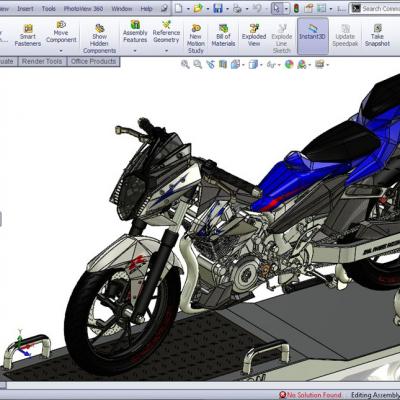Click the Smart Fasteners tool
Viewport: 400px width, 400px height.
point(28,36)
